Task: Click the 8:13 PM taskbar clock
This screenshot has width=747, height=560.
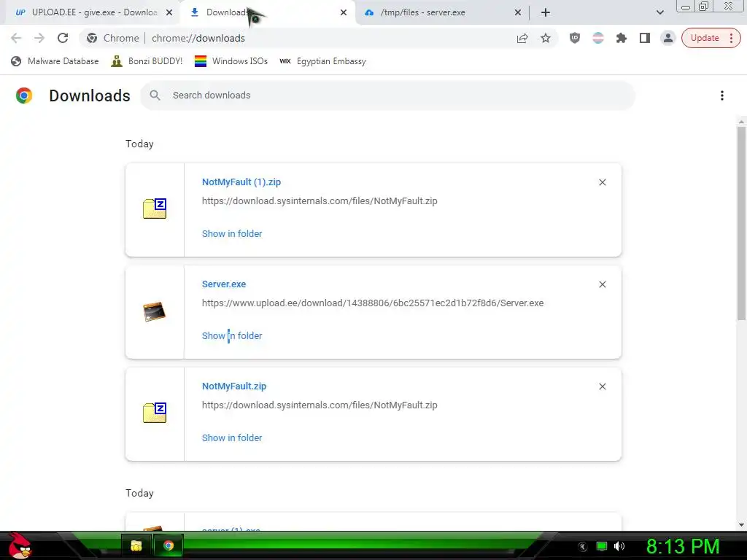Action: pos(683,546)
